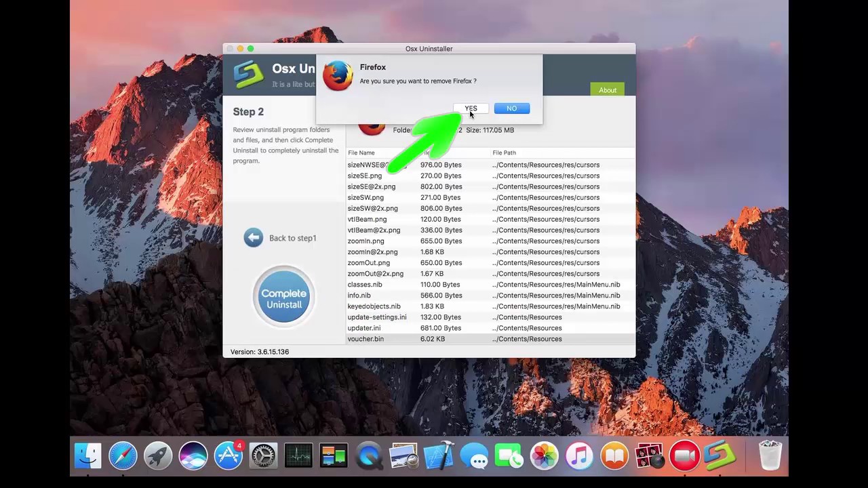868x488 pixels.
Task: Open Preview app in the dock
Action: (x=403, y=455)
